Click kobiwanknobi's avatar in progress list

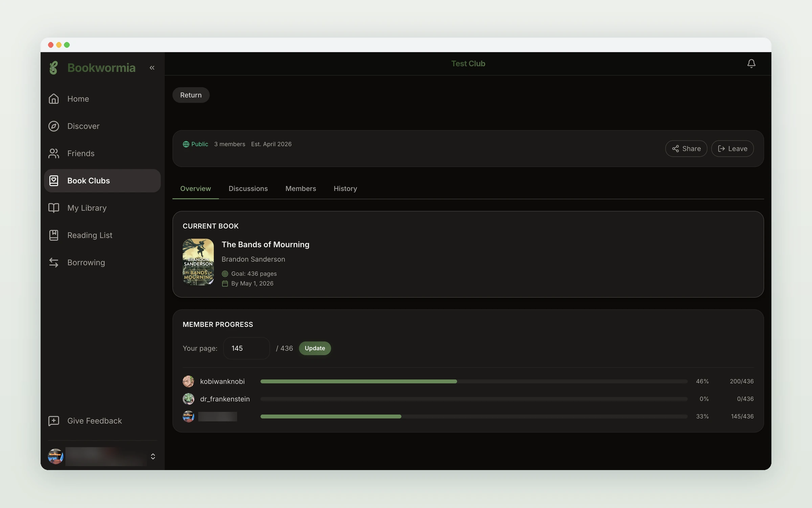tap(188, 381)
